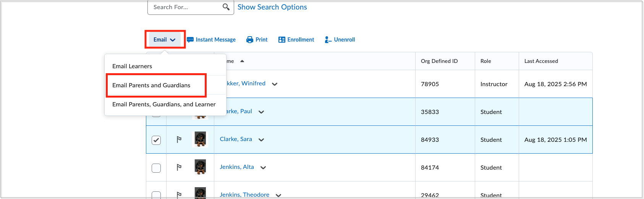This screenshot has width=644, height=199.
Task: Click the Print printer icon
Action: point(250,40)
